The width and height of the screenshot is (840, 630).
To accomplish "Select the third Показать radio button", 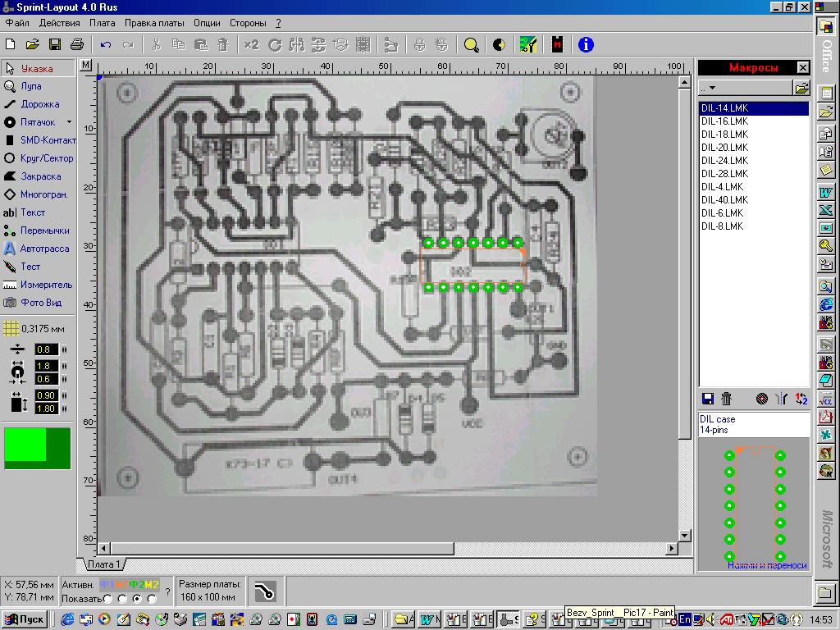I will click(x=137, y=599).
